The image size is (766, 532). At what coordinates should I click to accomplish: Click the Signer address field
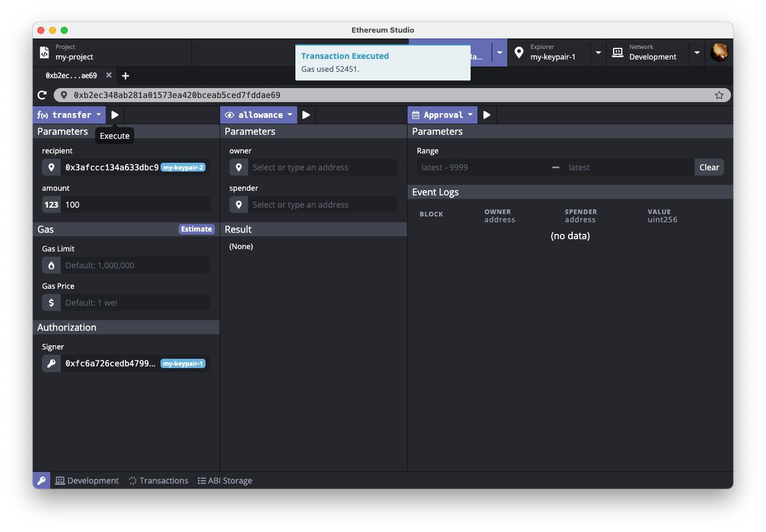[135, 363]
